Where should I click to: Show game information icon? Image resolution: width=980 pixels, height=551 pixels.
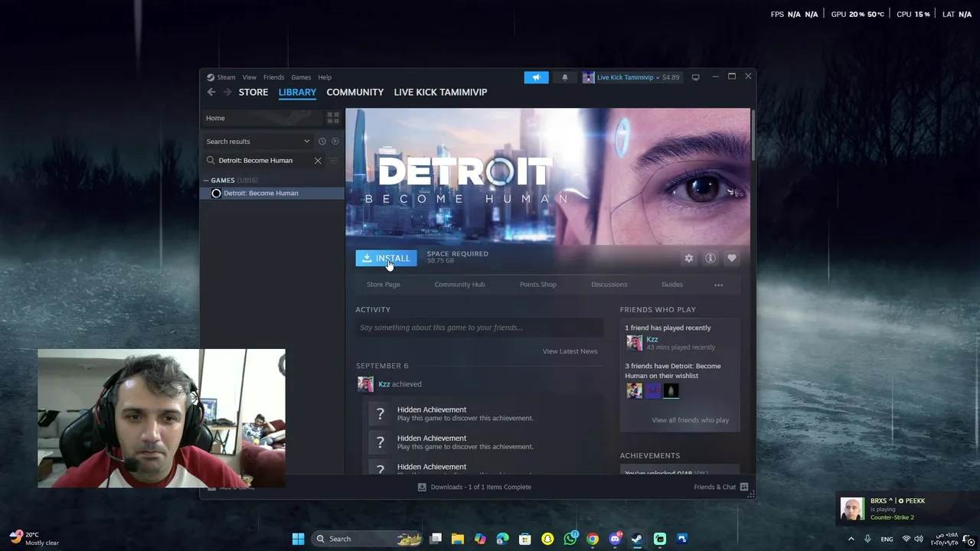coord(710,259)
